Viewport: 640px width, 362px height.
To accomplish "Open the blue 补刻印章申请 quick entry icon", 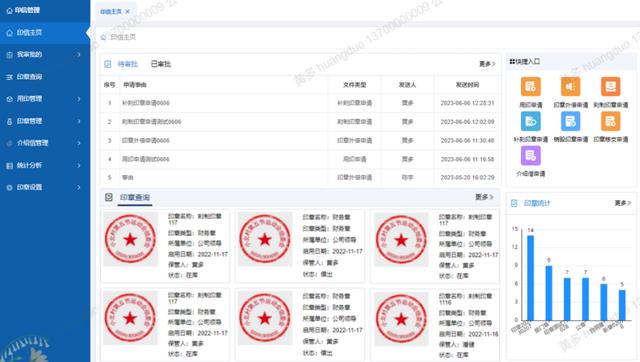I will point(530,121).
